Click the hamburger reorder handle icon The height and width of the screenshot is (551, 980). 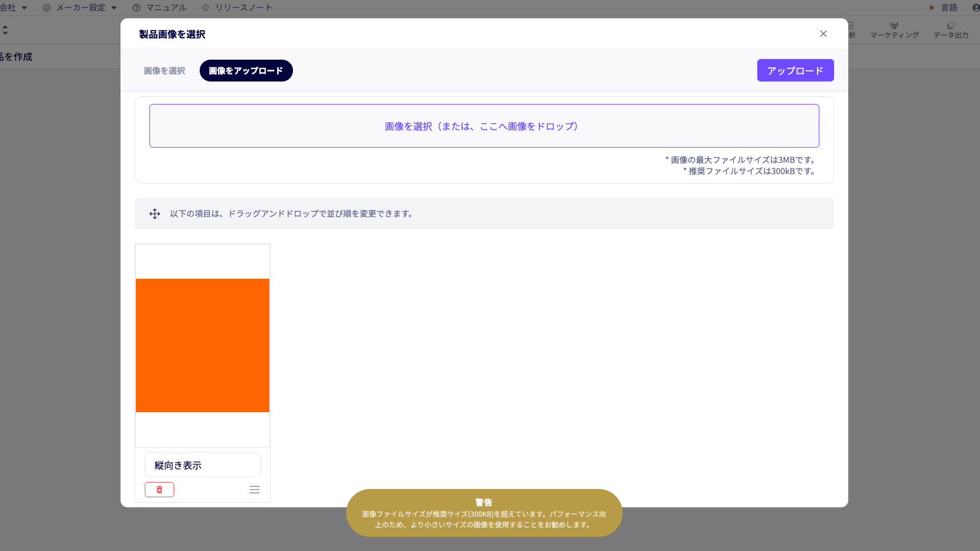(255, 490)
